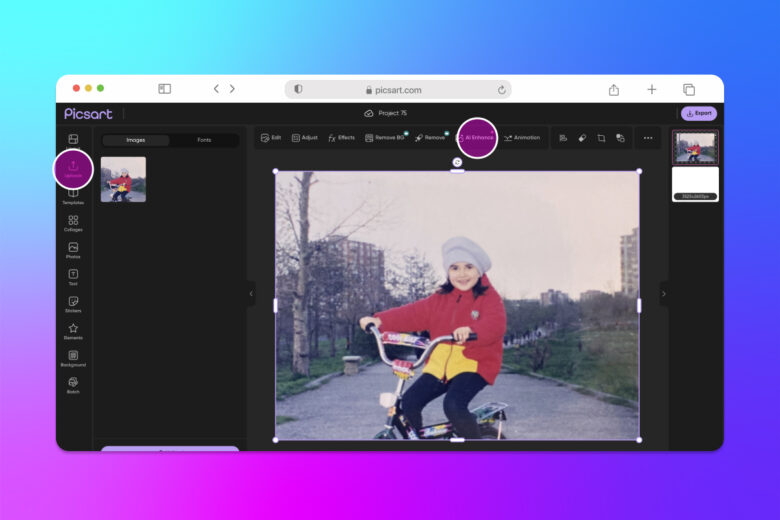Open the Upload panel in sidebar

click(73, 169)
